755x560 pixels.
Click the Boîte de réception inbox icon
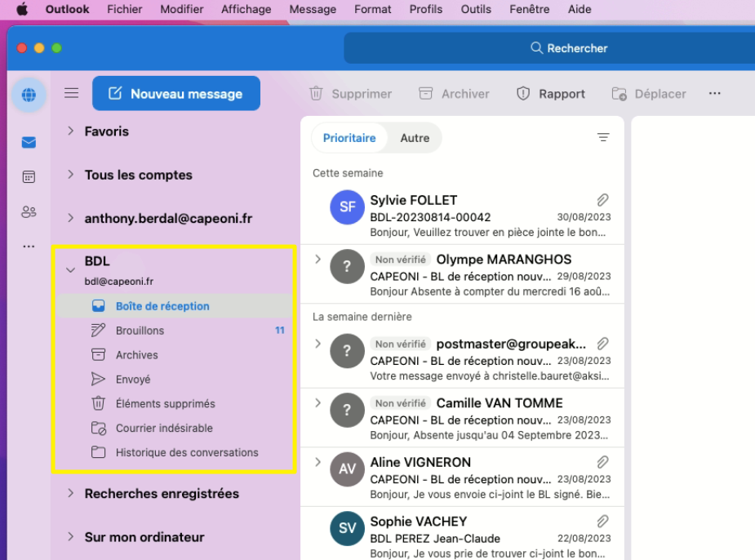[98, 306]
